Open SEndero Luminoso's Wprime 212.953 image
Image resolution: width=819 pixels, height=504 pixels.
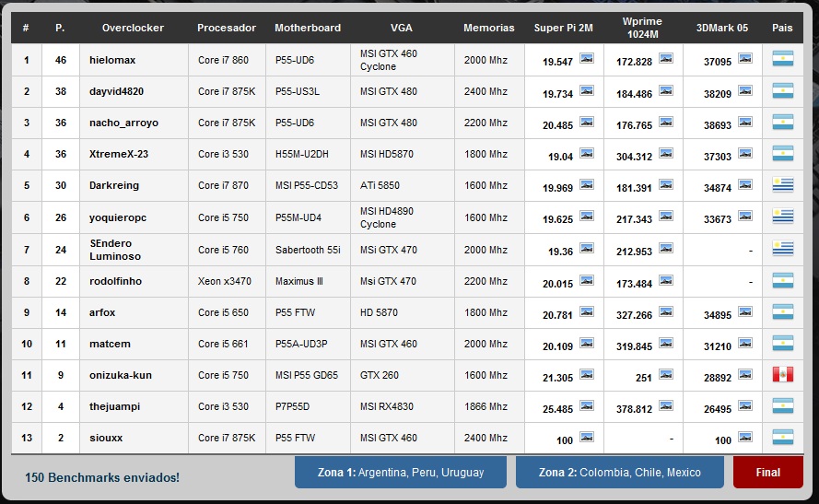point(665,249)
